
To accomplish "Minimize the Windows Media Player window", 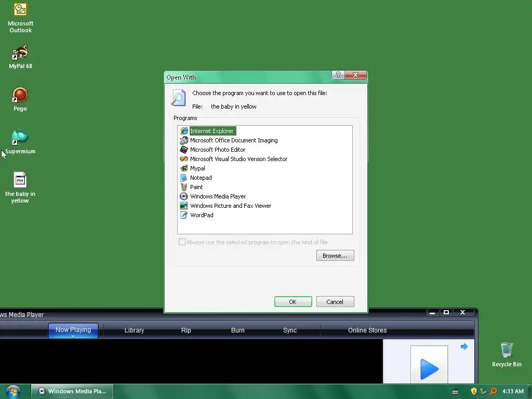I will 432,312.
